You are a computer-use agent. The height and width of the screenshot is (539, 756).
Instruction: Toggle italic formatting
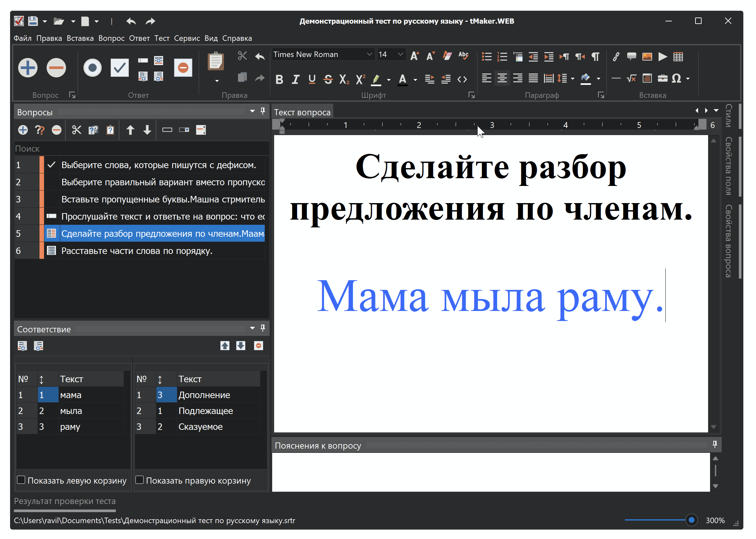[x=295, y=79]
